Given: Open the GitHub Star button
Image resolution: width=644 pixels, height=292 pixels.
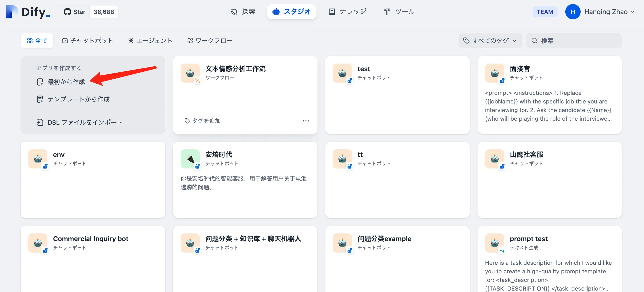Looking at the screenshot, I should tap(74, 12).
